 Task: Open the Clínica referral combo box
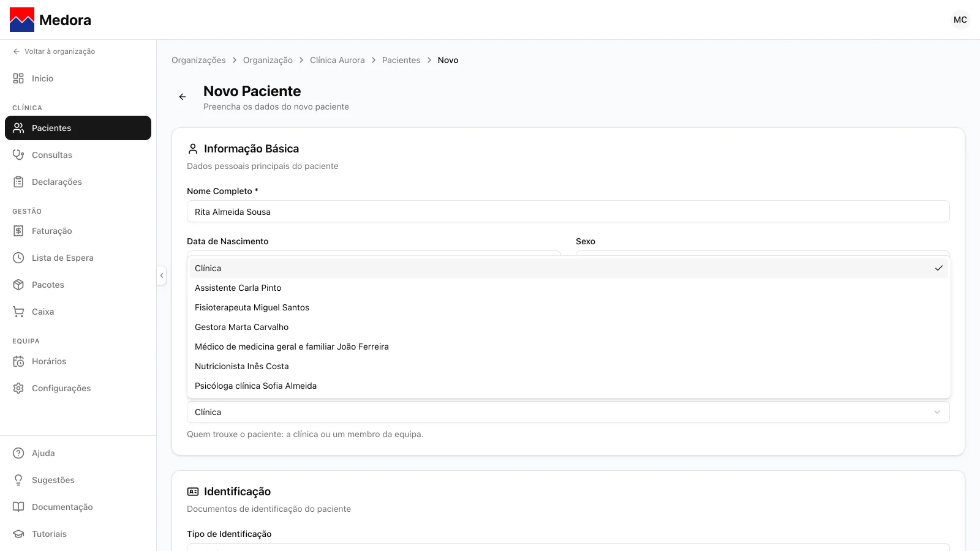[x=568, y=412]
